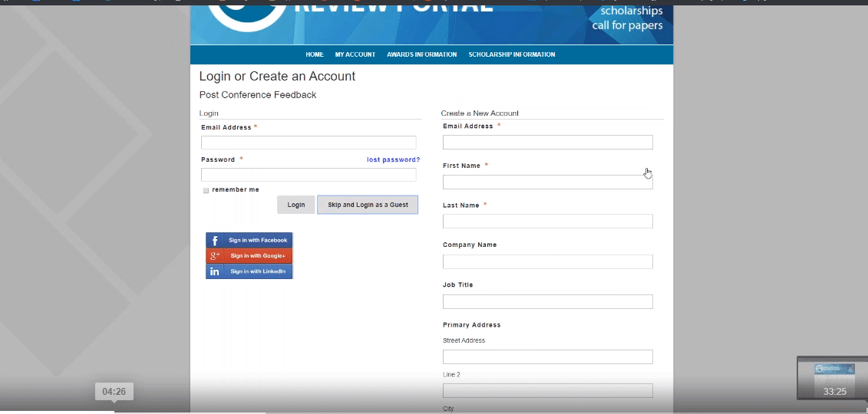Click into the Password field
The image size is (868, 414).
point(309,175)
